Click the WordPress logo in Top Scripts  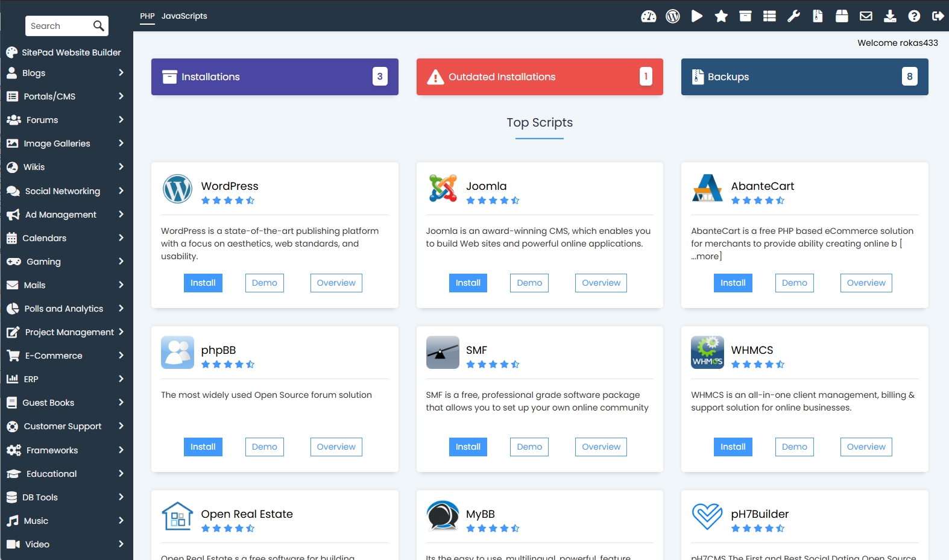(177, 189)
